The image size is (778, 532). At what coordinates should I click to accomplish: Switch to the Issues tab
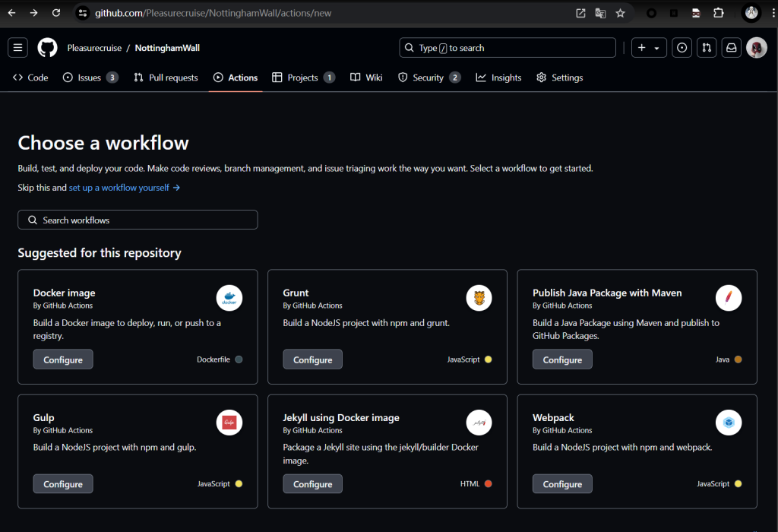(90, 78)
